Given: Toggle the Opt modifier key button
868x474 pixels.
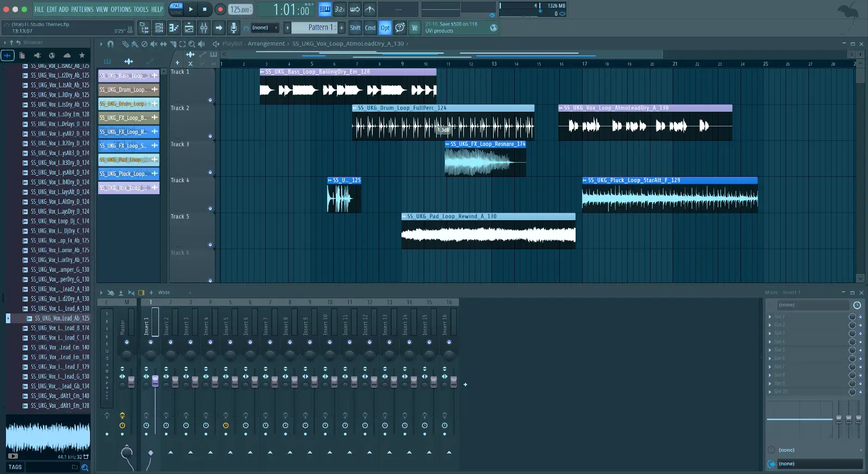Looking at the screenshot, I should pos(385,28).
